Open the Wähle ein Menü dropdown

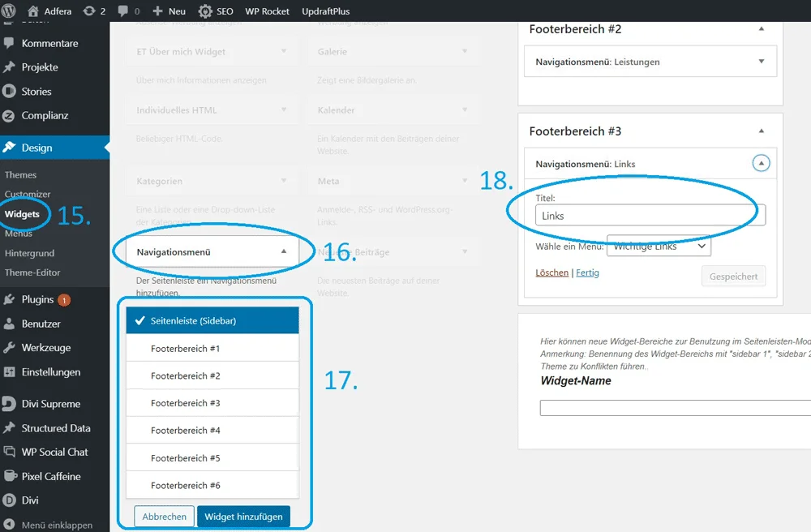coord(659,246)
